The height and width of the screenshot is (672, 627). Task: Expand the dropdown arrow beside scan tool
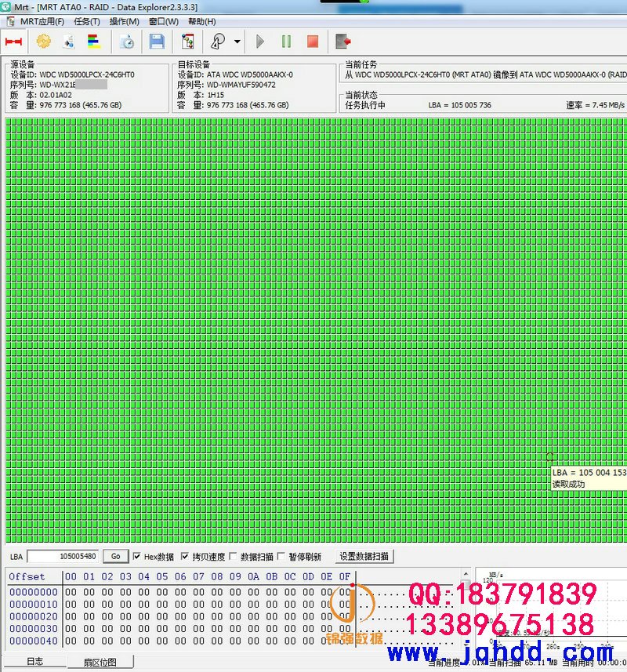coord(237,42)
